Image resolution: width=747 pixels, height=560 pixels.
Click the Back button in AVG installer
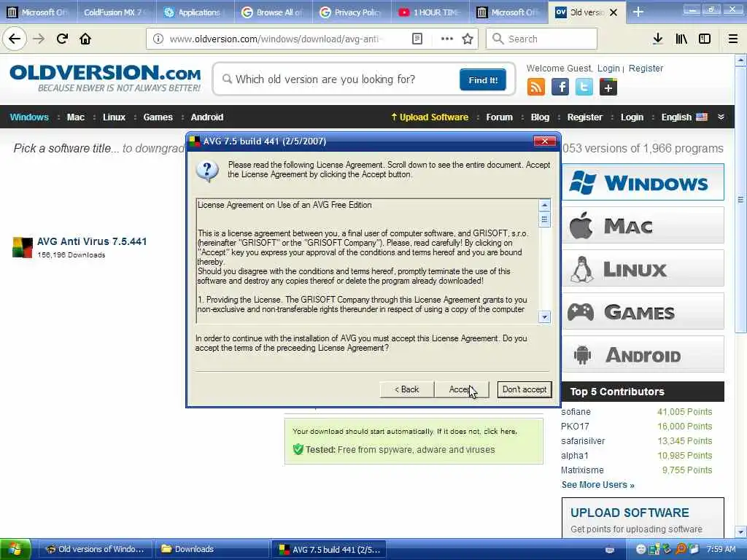(x=407, y=389)
